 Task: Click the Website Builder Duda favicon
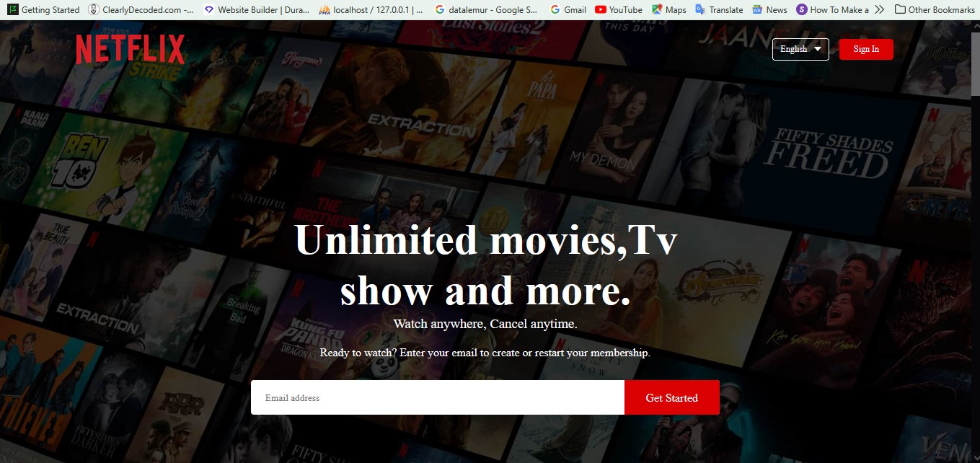208,9
